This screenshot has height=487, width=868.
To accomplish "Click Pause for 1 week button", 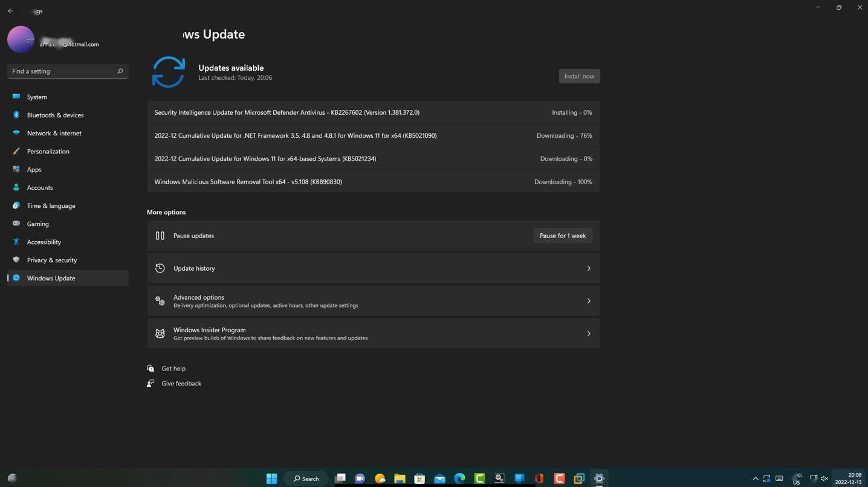I will [x=563, y=236].
